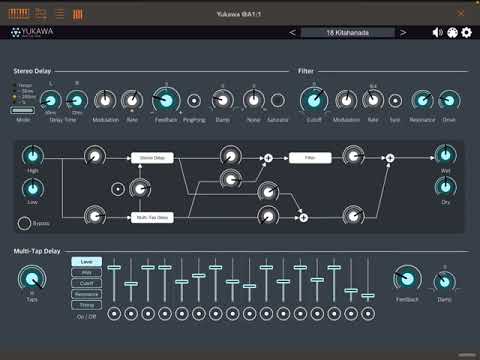
Task: Click the Filter Resonance knob
Action: (422, 100)
